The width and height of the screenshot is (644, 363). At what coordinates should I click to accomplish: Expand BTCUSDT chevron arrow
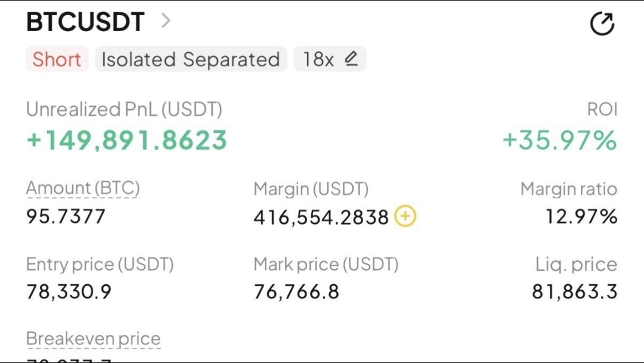pyautogui.click(x=166, y=20)
